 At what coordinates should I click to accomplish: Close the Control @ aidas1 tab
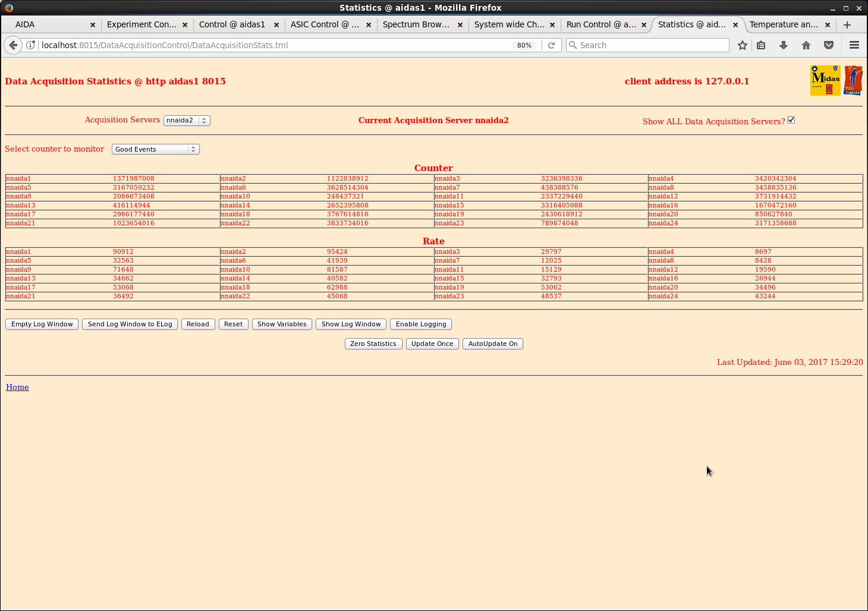click(276, 25)
